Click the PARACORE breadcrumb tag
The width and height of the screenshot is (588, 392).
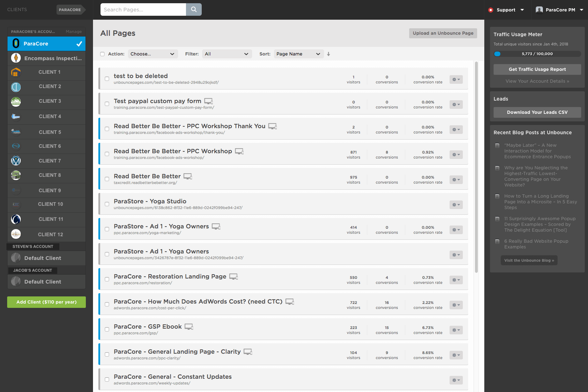click(70, 10)
